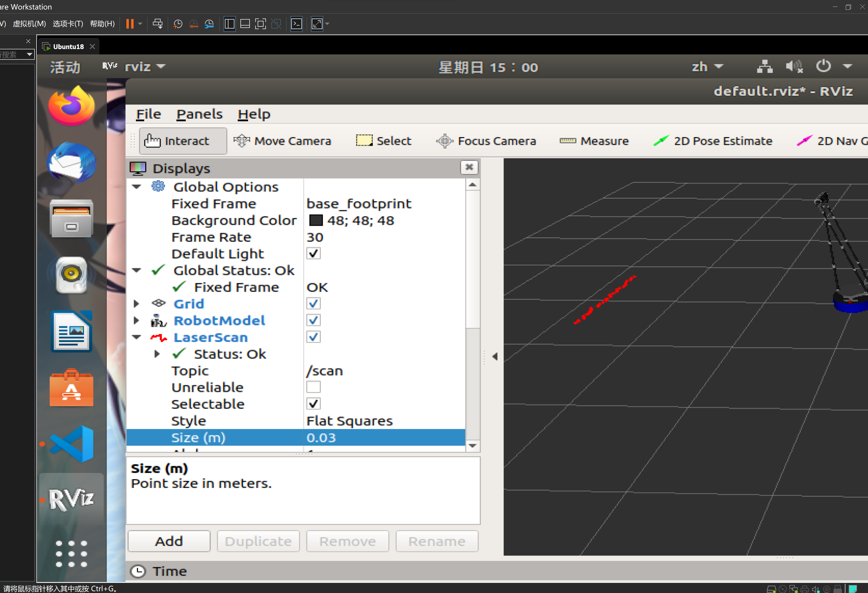Show all applications grid
This screenshot has width=868, height=593.
point(71,553)
